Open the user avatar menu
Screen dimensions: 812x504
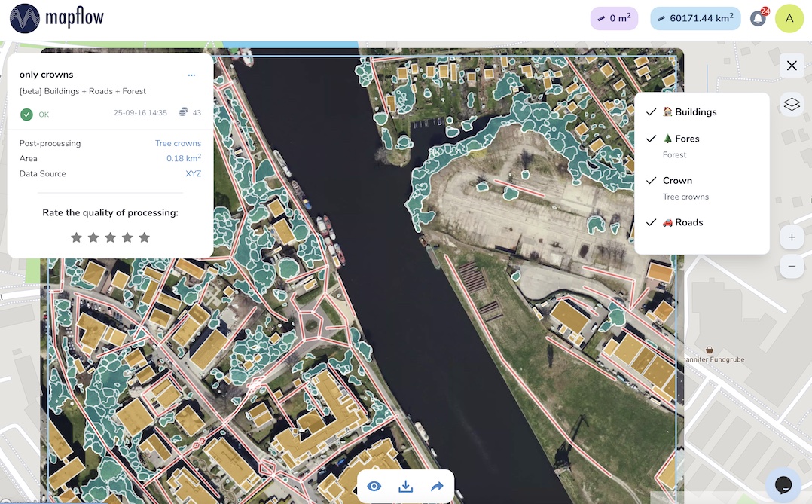click(x=789, y=19)
